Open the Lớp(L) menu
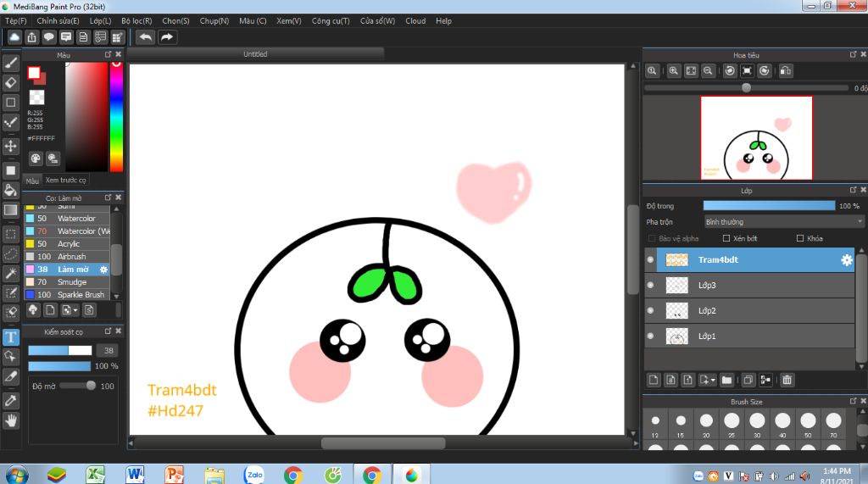The width and height of the screenshot is (868, 484). click(100, 21)
